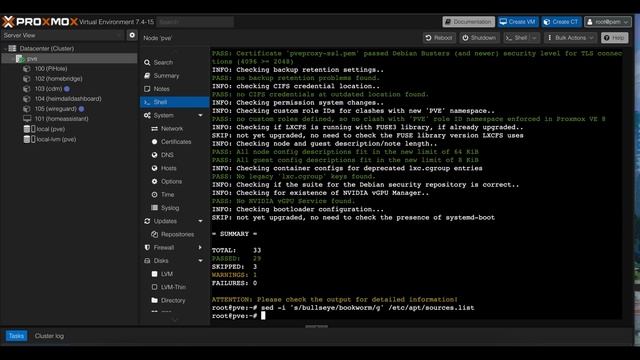Viewport: 640px width, 360px height.
Task: Click the Time clock icon
Action: pos(154,195)
